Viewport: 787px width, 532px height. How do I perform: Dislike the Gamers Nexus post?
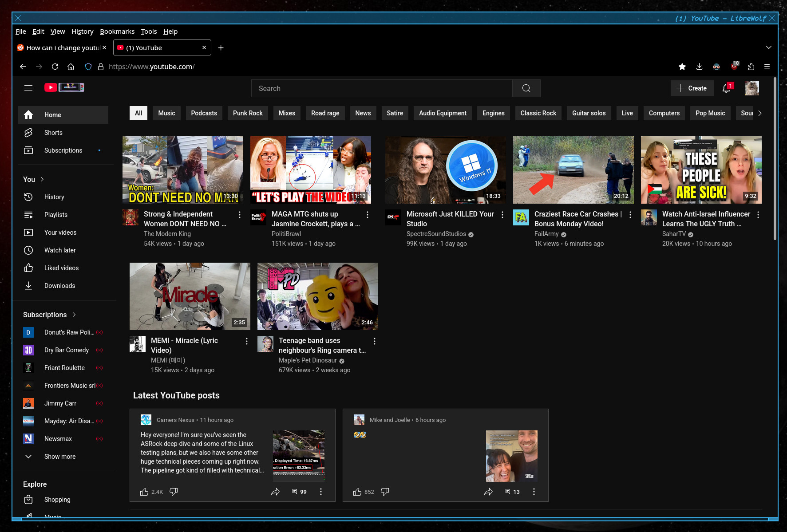pos(174,492)
